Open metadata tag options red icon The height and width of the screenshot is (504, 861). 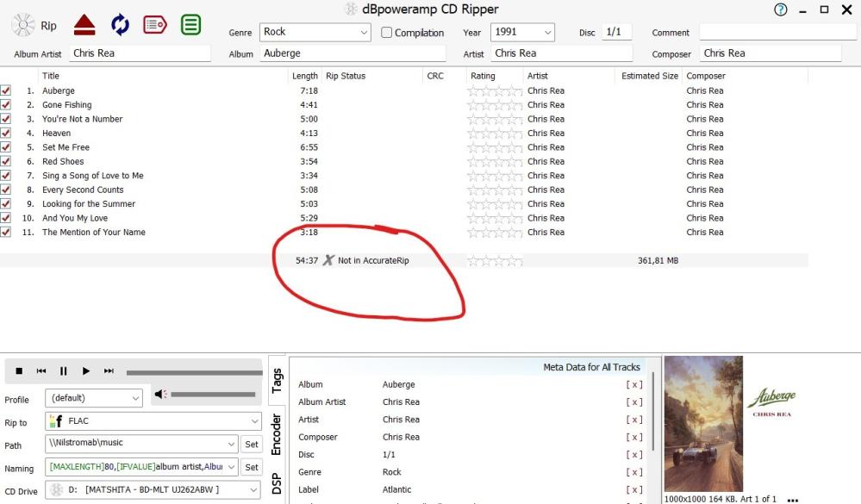coord(155,25)
